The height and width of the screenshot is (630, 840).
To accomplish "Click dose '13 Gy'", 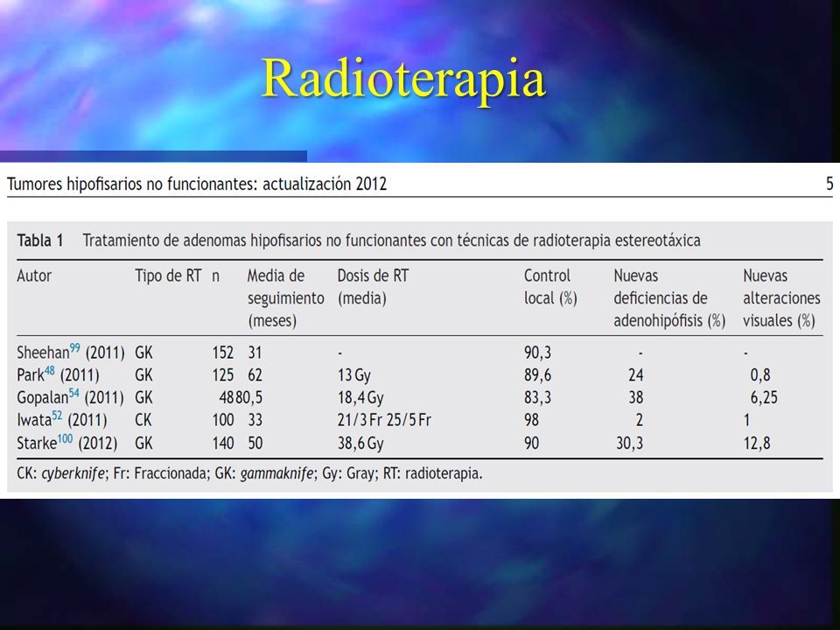I will (x=354, y=375).
